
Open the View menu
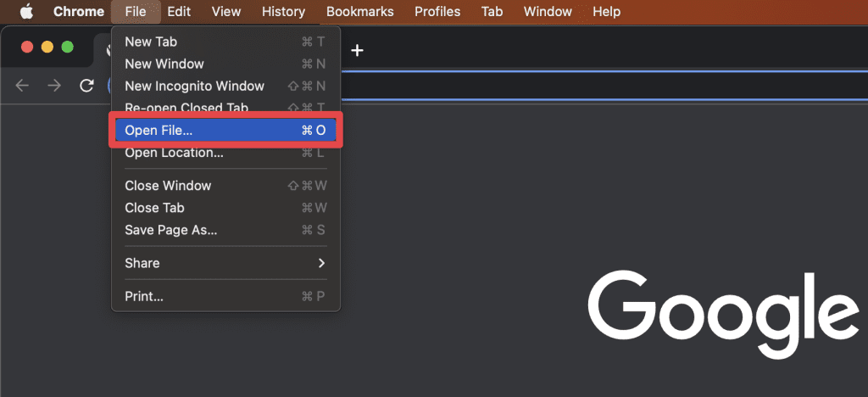click(x=225, y=12)
